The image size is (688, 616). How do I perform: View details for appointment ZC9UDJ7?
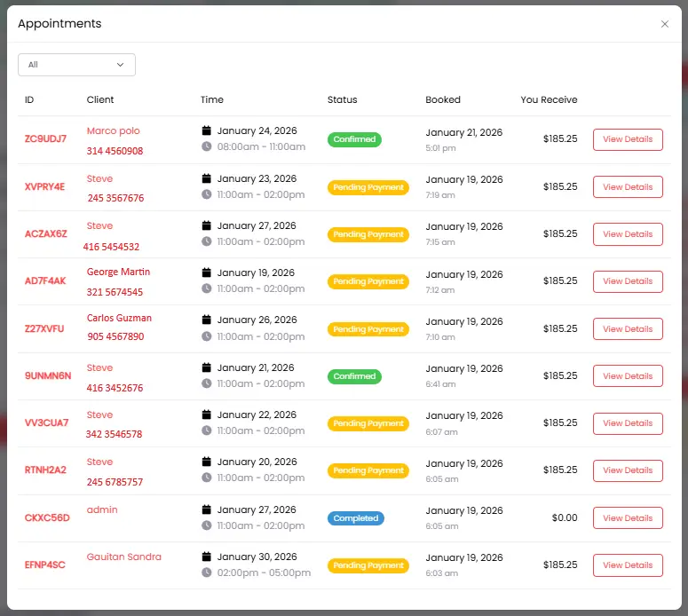coord(628,139)
